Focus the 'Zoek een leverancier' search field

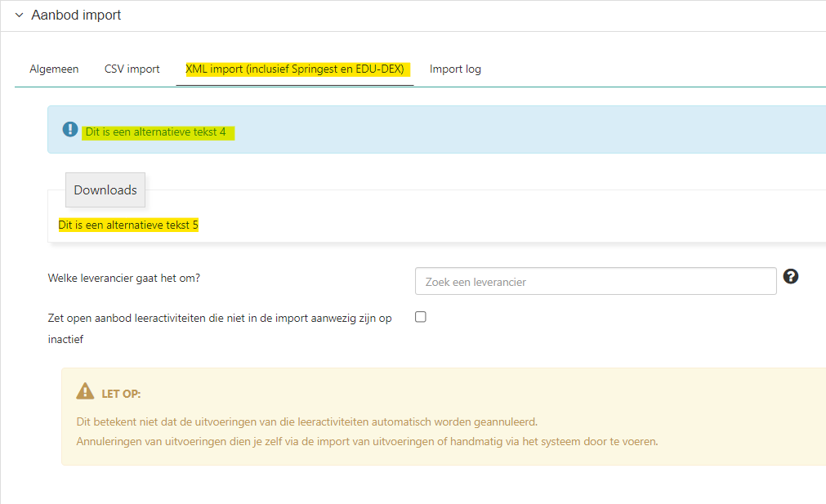pyautogui.click(x=595, y=281)
